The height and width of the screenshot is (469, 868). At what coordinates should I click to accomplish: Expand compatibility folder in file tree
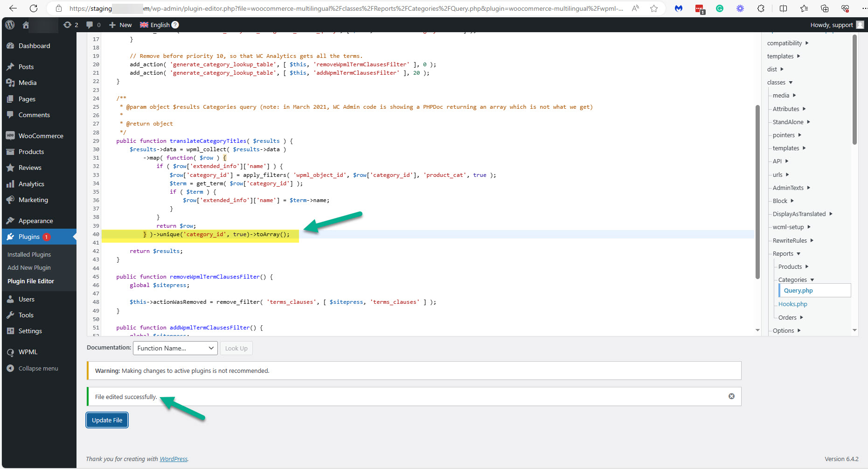tap(788, 43)
